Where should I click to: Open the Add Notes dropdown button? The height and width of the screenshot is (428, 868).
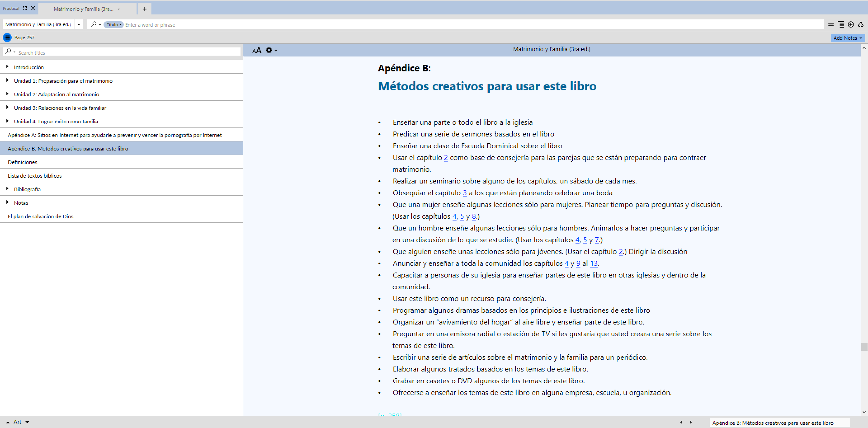[x=847, y=38]
